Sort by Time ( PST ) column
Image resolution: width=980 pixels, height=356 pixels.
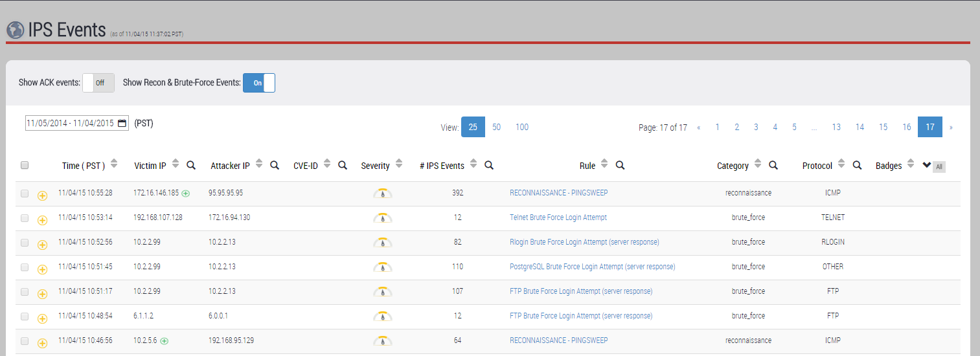click(x=114, y=164)
